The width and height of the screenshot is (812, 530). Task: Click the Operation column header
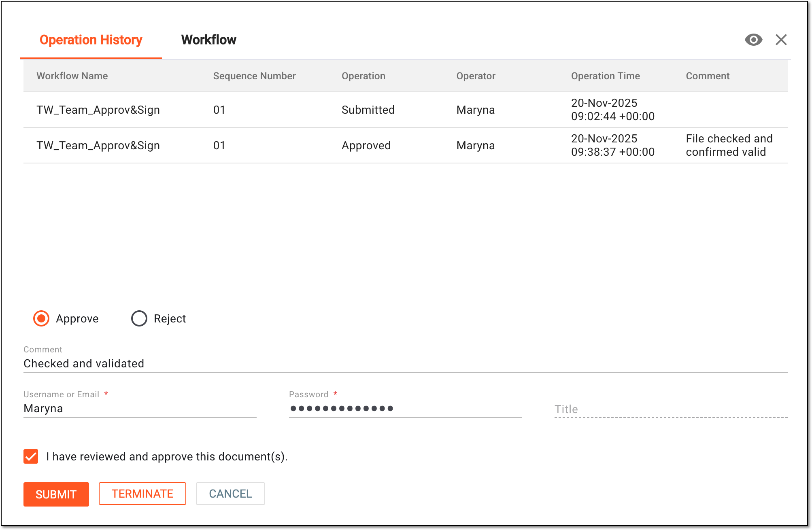pyautogui.click(x=363, y=76)
